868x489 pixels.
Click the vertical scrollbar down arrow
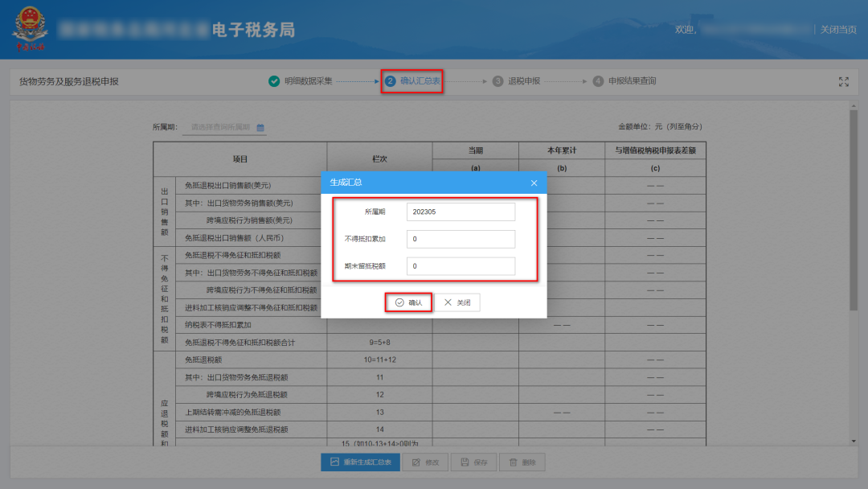[x=853, y=441]
